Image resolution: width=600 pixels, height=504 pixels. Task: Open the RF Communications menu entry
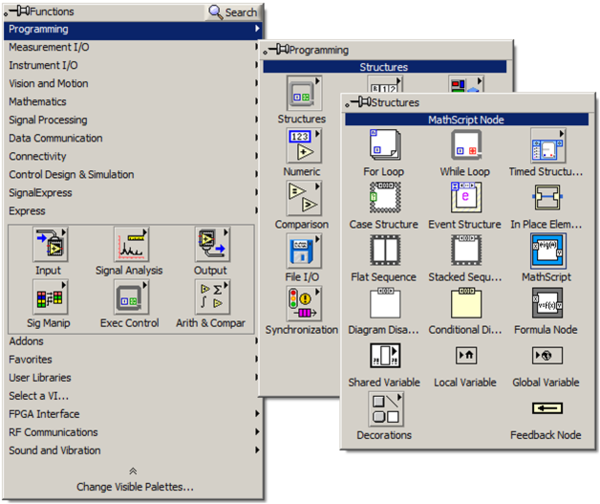133,432
